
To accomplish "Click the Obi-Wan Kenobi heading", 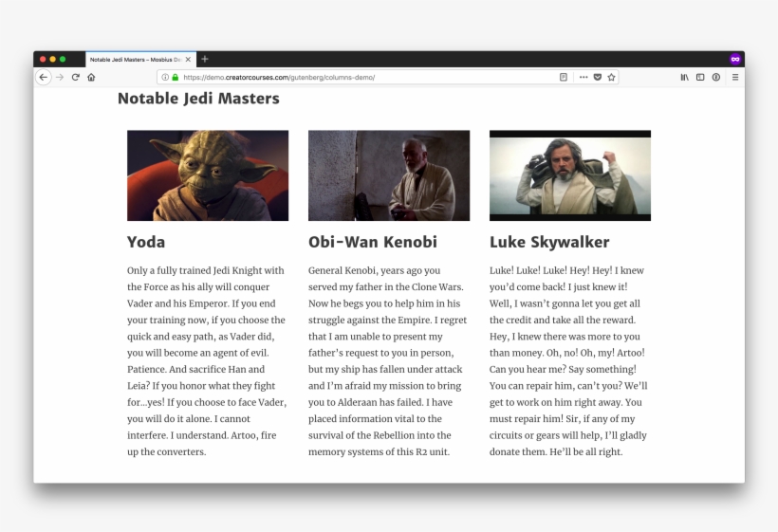I will coord(373,242).
